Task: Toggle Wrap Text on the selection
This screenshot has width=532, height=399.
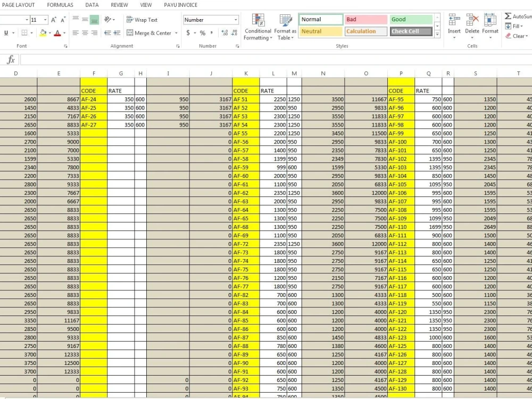Action: tap(141, 20)
